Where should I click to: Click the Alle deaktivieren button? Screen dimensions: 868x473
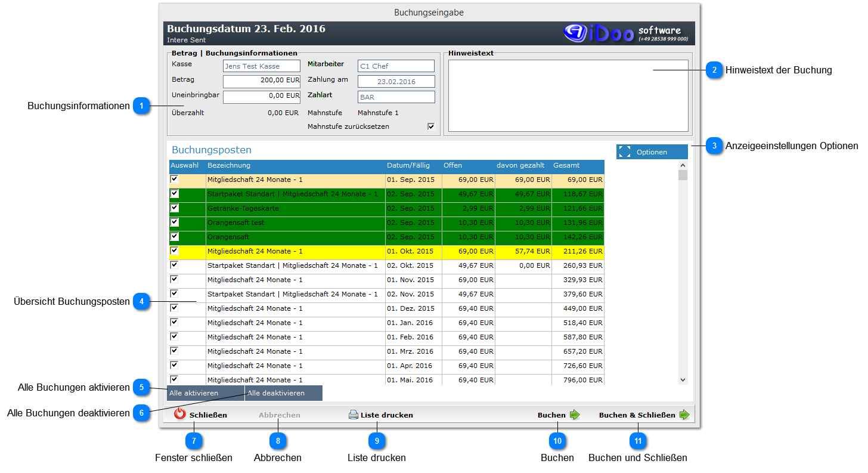coord(284,393)
